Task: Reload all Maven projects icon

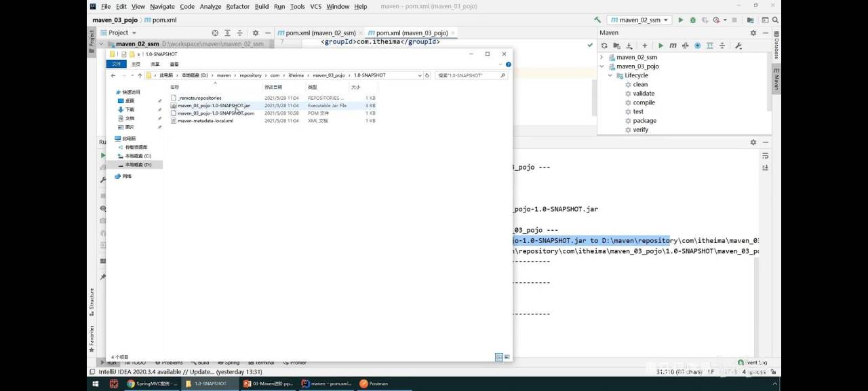Action: (604, 45)
